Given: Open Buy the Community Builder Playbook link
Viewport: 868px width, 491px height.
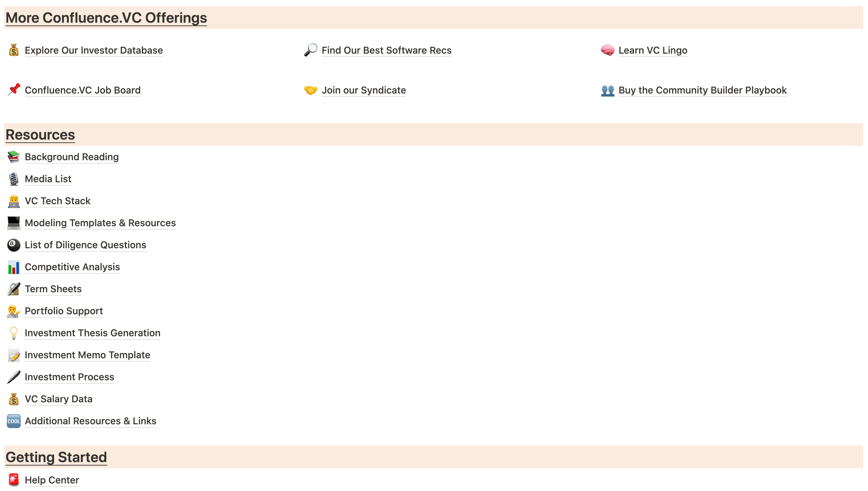Looking at the screenshot, I should point(702,90).
